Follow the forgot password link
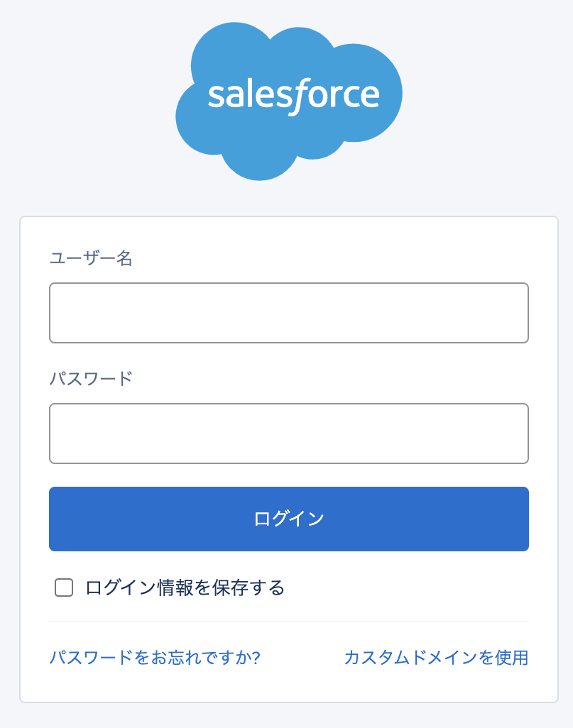This screenshot has width=573, height=728. (155, 658)
